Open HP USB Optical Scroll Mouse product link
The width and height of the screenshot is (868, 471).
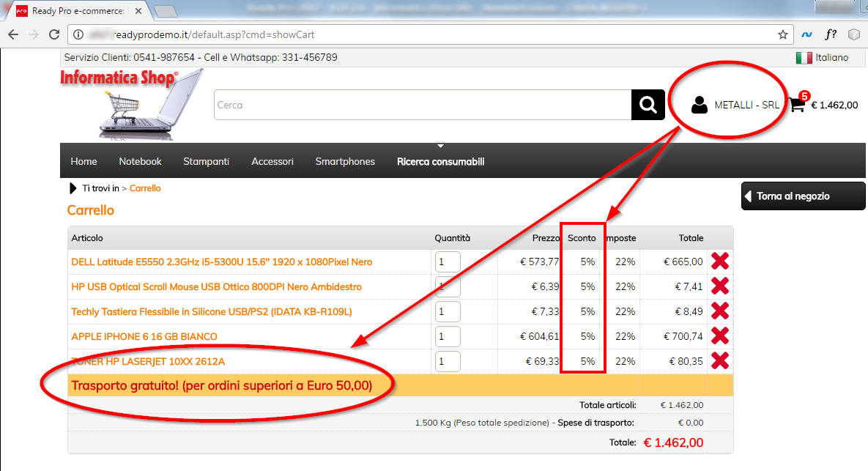click(x=216, y=286)
